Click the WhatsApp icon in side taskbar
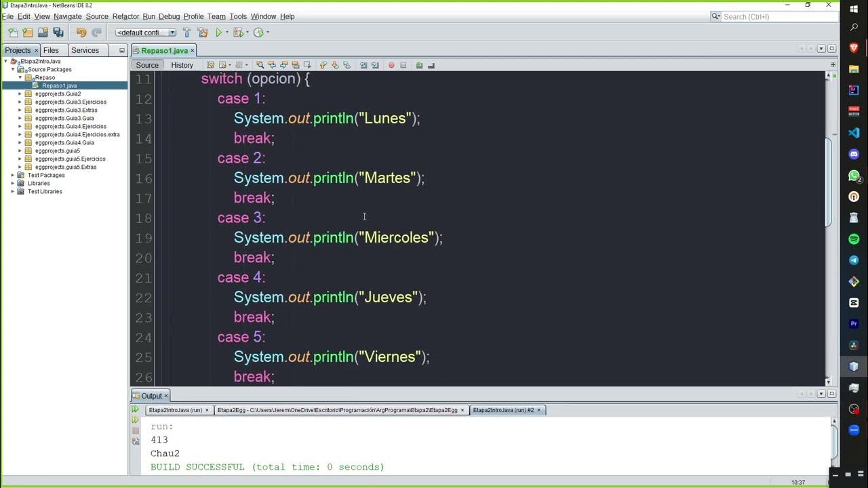868x488 pixels. point(854,176)
